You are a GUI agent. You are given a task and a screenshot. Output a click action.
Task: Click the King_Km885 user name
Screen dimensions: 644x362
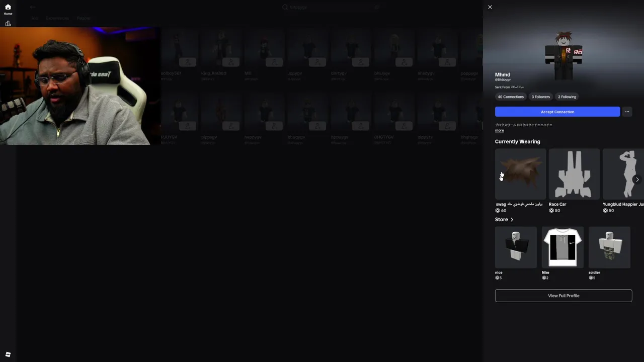[214, 73]
